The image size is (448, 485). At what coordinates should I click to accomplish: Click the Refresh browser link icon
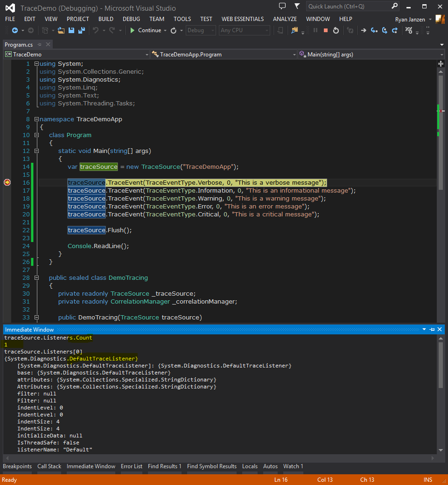pyautogui.click(x=174, y=30)
